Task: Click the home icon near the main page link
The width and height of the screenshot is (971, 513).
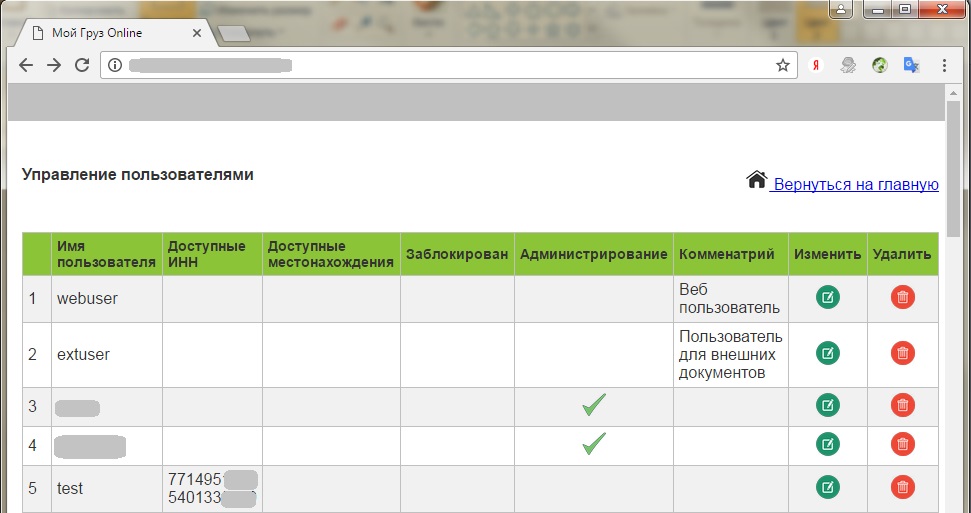Action: point(756,180)
